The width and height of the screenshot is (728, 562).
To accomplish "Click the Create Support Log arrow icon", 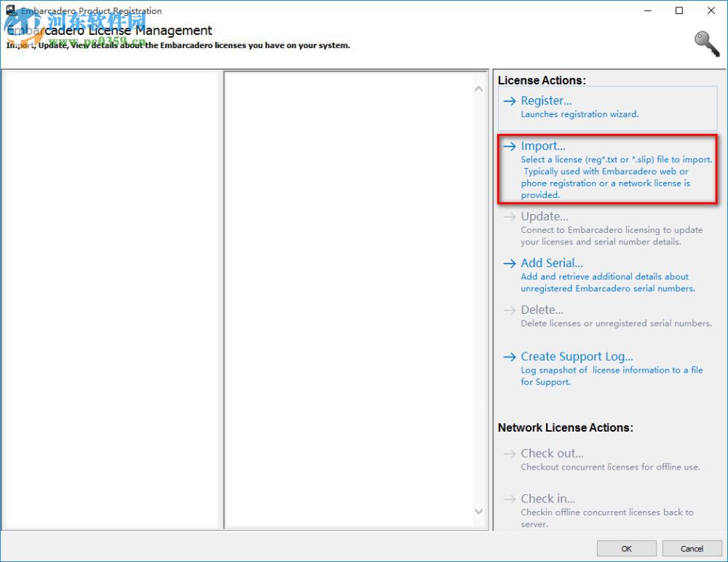I will coord(510,357).
